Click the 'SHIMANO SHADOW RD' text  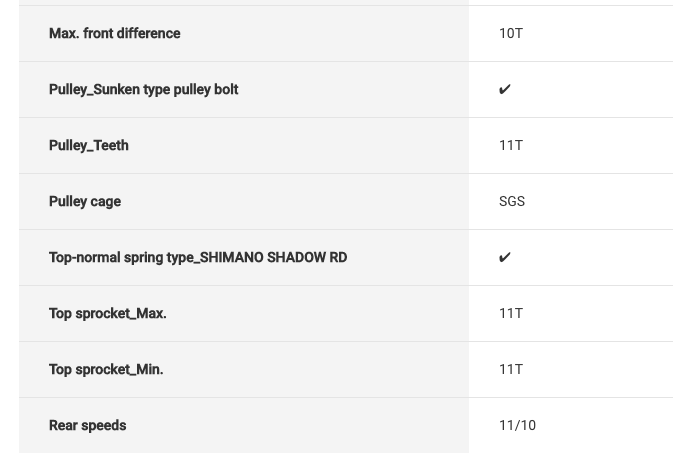tap(273, 257)
